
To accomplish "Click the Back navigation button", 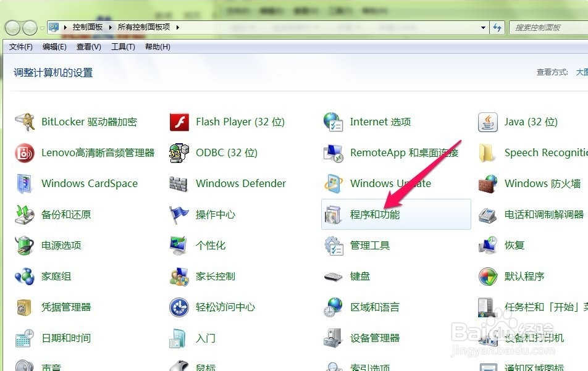I will pyautogui.click(x=12, y=28).
